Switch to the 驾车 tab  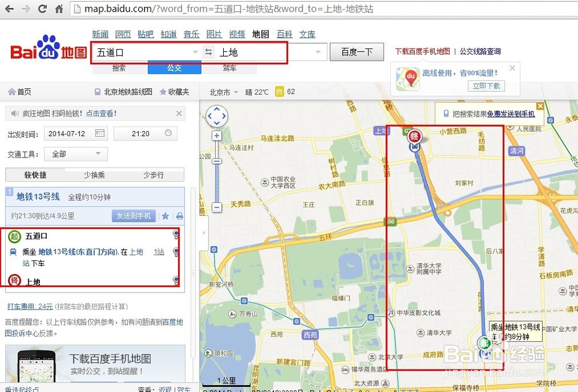[229, 68]
